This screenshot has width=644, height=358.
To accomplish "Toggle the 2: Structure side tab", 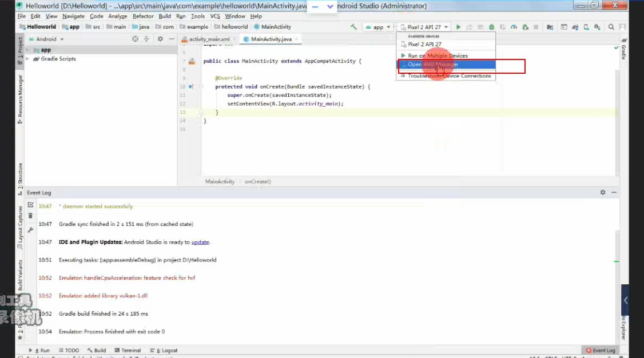I will coord(20,179).
